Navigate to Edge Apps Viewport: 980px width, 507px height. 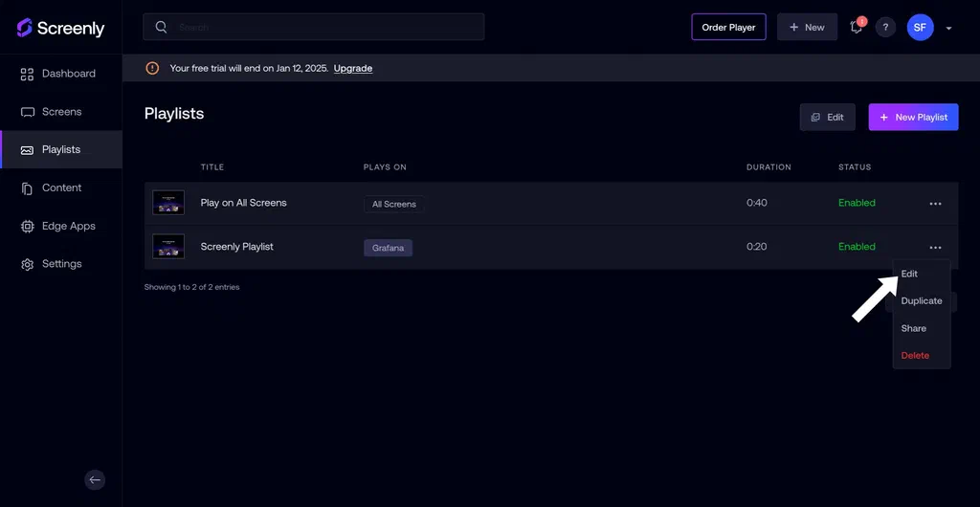60,226
